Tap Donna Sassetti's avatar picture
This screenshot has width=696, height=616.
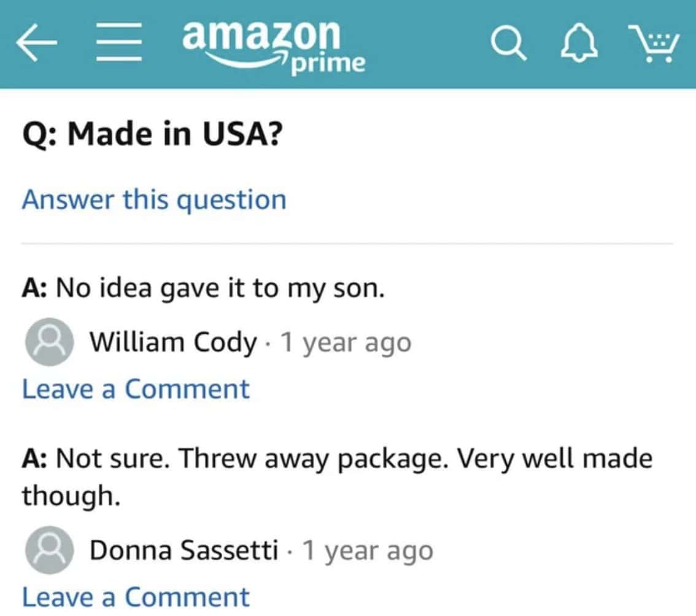(49, 550)
